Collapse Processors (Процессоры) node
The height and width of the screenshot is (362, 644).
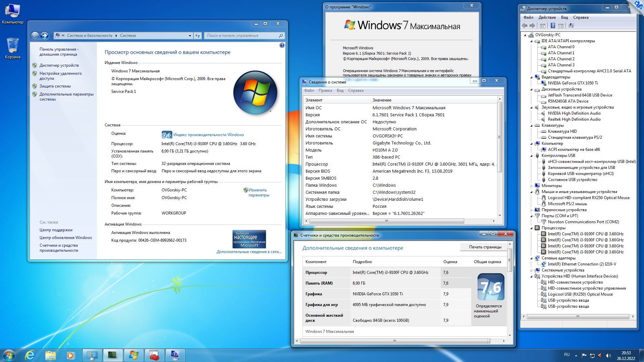(x=531, y=228)
